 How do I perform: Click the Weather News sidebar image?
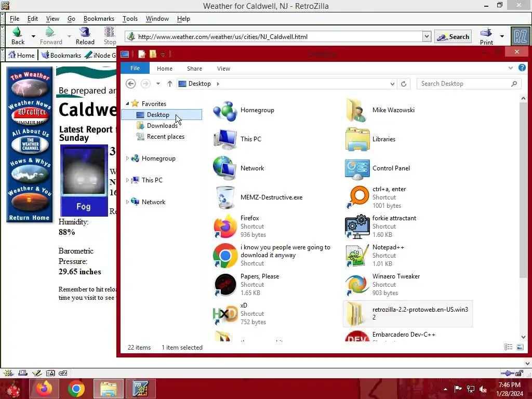point(30,116)
